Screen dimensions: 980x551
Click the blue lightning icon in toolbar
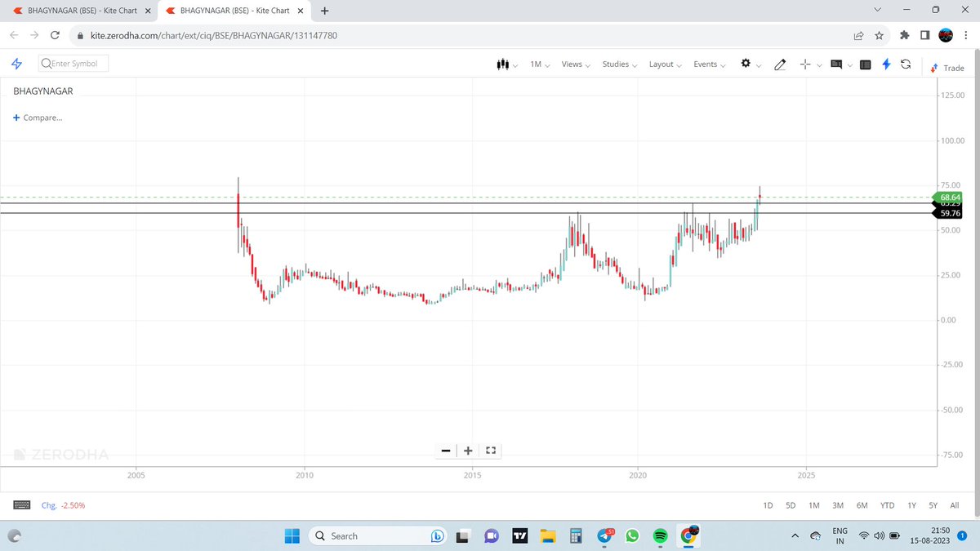click(886, 64)
